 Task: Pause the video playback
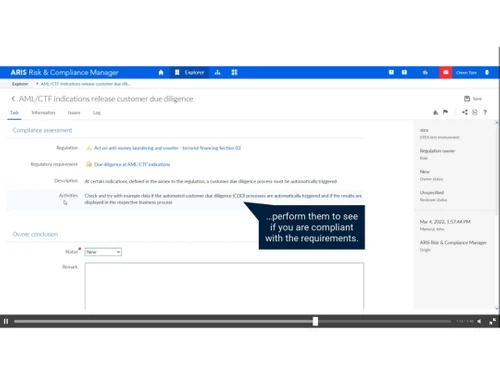[x=6, y=321]
